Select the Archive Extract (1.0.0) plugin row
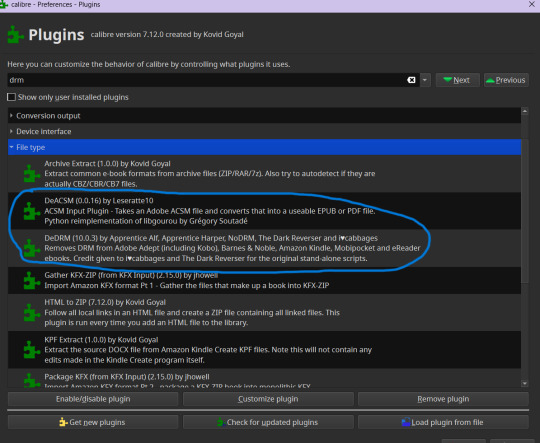The image size is (540, 443). pos(264,174)
